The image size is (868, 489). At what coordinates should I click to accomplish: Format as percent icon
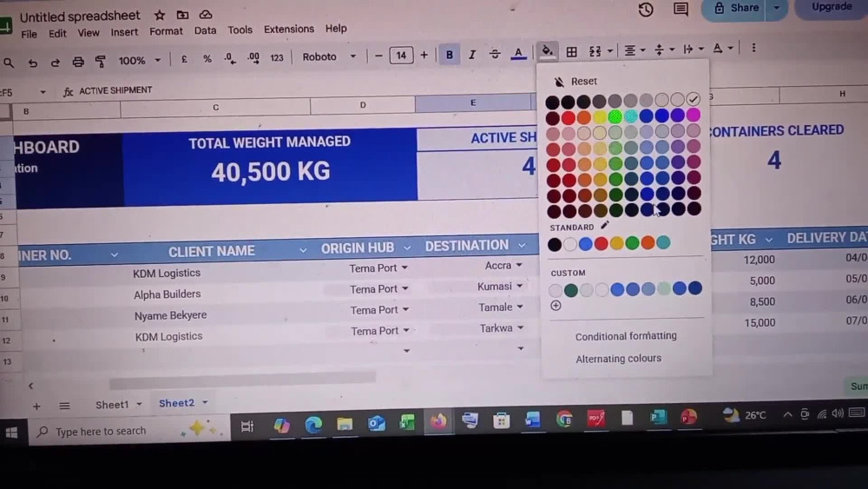(x=207, y=59)
